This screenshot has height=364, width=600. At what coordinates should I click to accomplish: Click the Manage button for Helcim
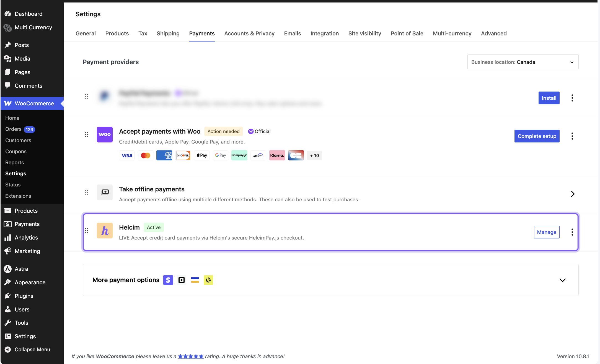[x=547, y=232]
